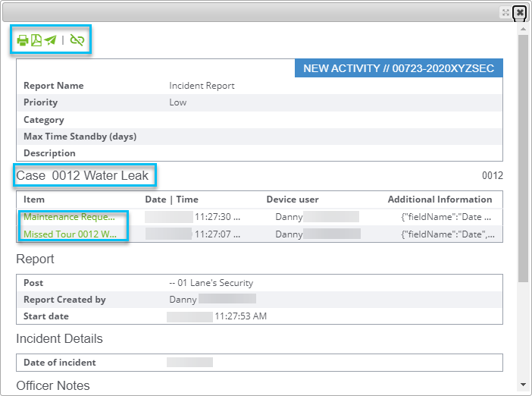The height and width of the screenshot is (396, 532).
Task: Select the Incident Report name value
Action: click(202, 86)
